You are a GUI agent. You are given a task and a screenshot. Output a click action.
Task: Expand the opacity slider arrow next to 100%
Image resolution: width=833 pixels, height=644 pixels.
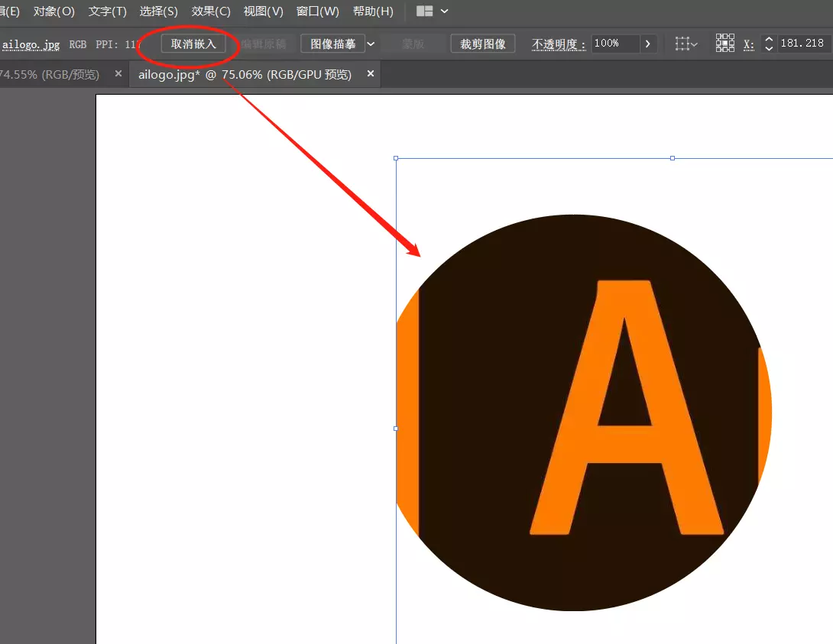648,44
